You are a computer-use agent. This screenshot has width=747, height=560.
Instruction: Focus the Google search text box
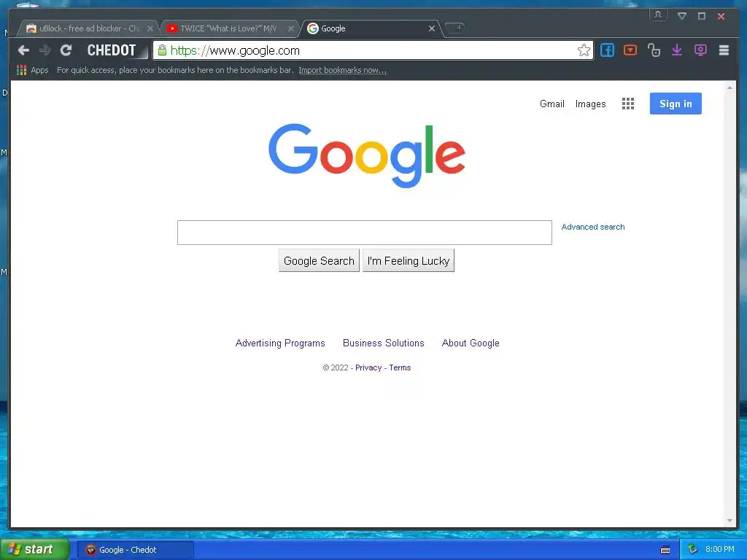[x=365, y=233]
